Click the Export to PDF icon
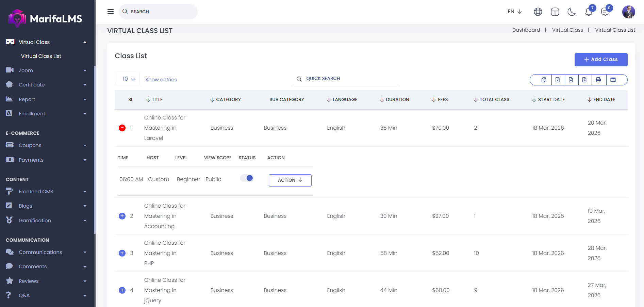Screen dimensions: 644x307 [x=584, y=80]
